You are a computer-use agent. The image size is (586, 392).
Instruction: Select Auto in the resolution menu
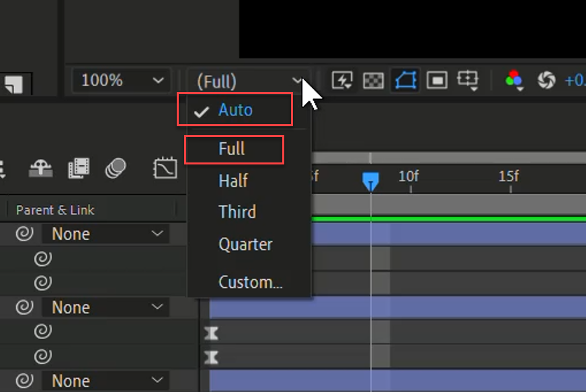pyautogui.click(x=235, y=110)
